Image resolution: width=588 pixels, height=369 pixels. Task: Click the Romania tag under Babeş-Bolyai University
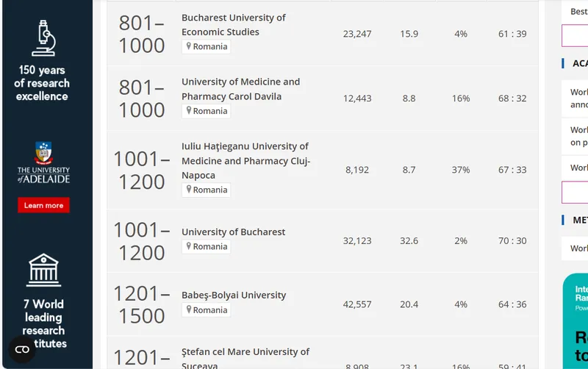coord(207,310)
